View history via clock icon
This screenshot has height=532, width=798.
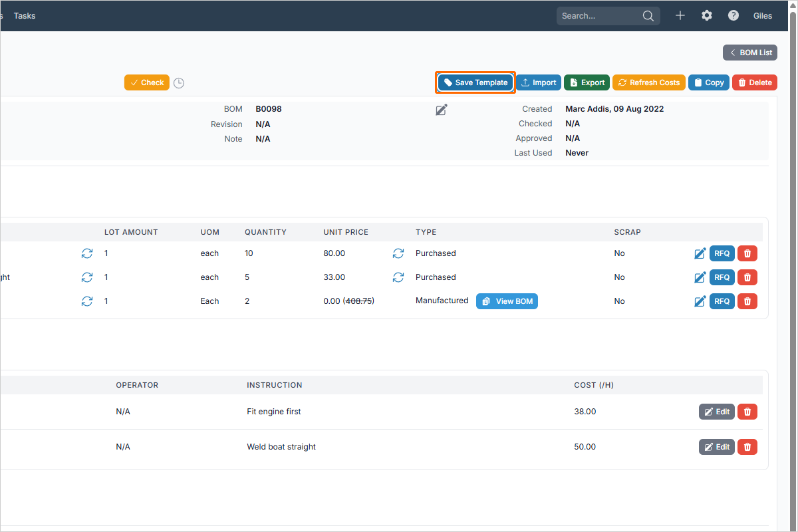coord(179,83)
